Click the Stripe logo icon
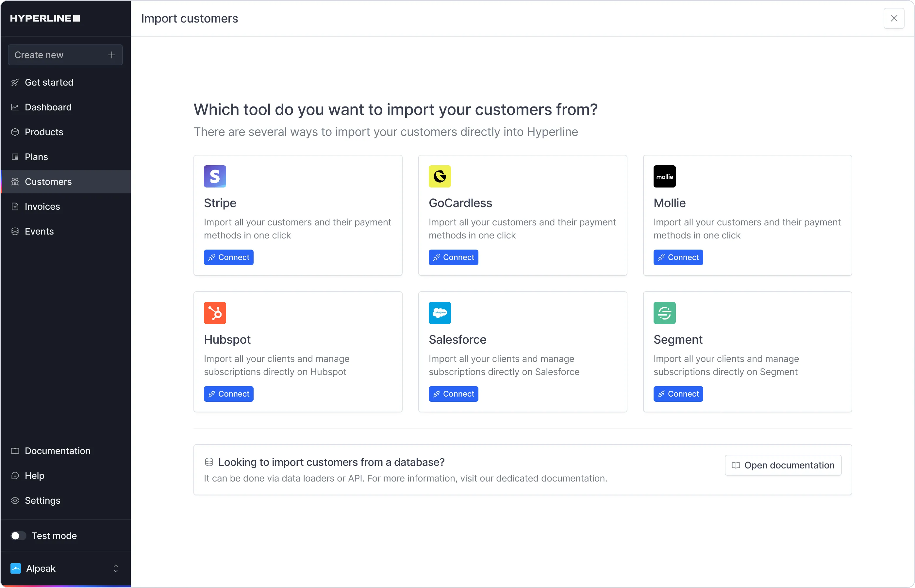The height and width of the screenshot is (588, 915). click(x=215, y=176)
